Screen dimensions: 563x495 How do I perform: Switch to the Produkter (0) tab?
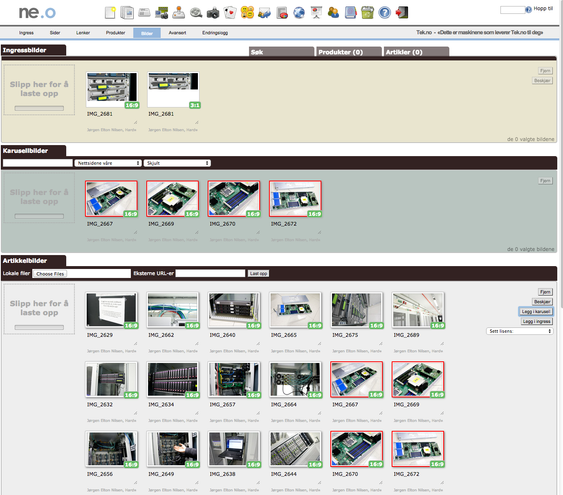[x=349, y=52]
